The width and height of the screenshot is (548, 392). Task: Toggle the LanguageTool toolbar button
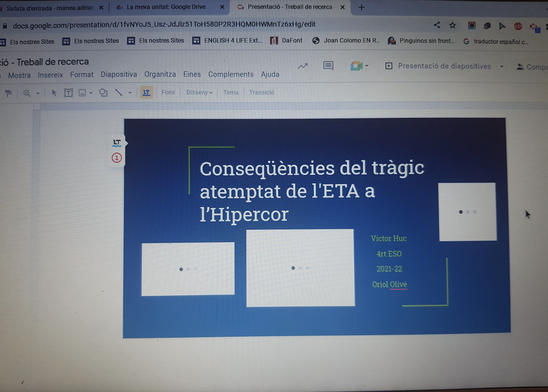[x=146, y=92]
